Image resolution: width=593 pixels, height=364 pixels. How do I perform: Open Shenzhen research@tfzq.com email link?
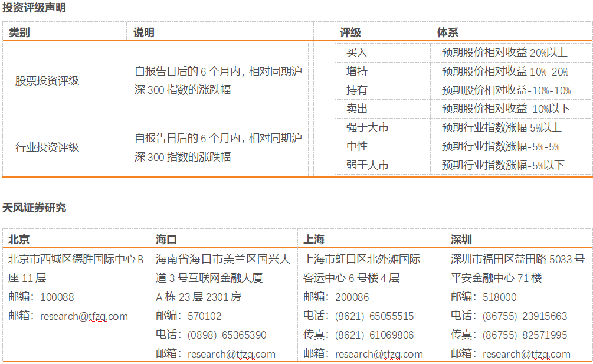click(526, 354)
